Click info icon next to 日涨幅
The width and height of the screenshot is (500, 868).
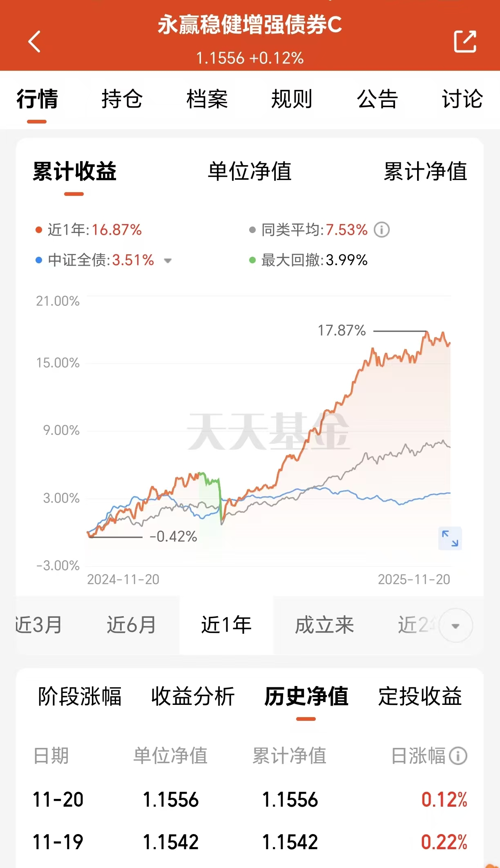click(x=458, y=756)
